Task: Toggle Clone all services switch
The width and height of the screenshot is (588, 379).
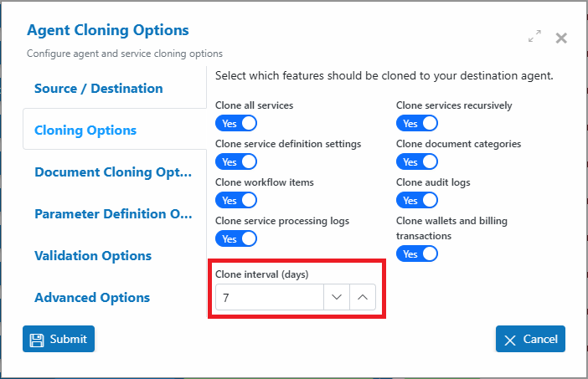Action: pyautogui.click(x=236, y=123)
